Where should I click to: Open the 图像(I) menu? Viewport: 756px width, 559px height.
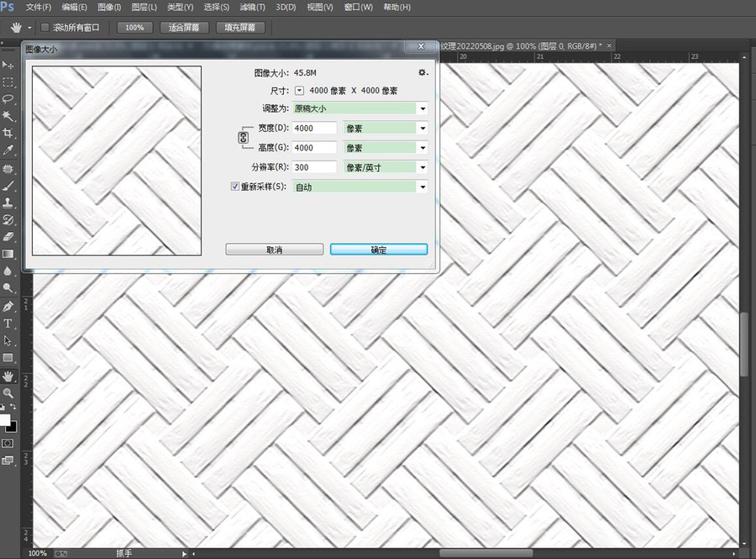pyautogui.click(x=109, y=8)
